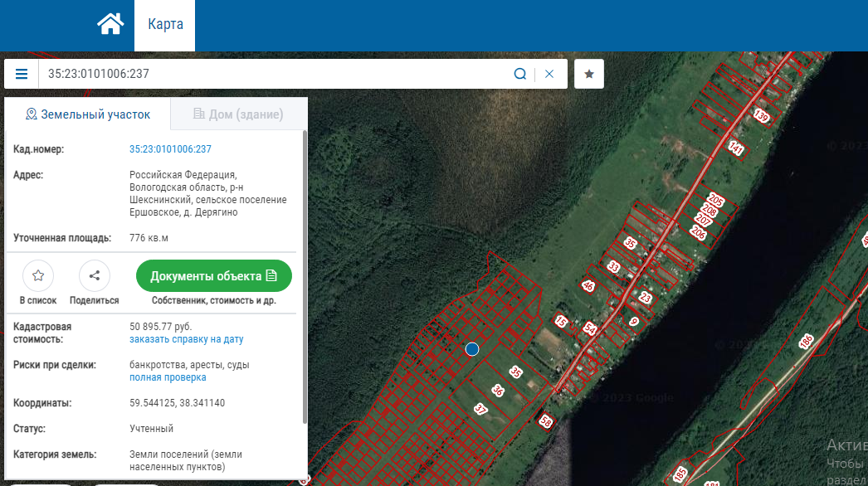
Task: Click the В список label
Action: coord(38,300)
